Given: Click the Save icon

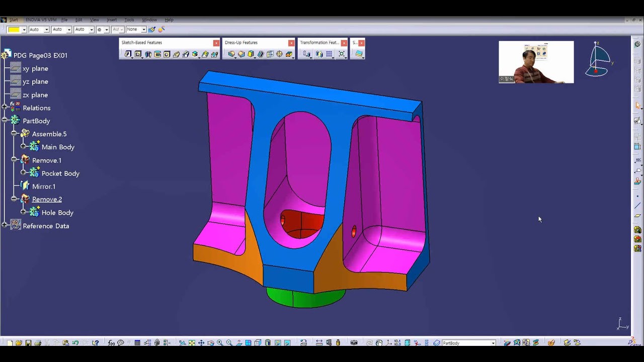Looking at the screenshot, I should coord(28,342).
